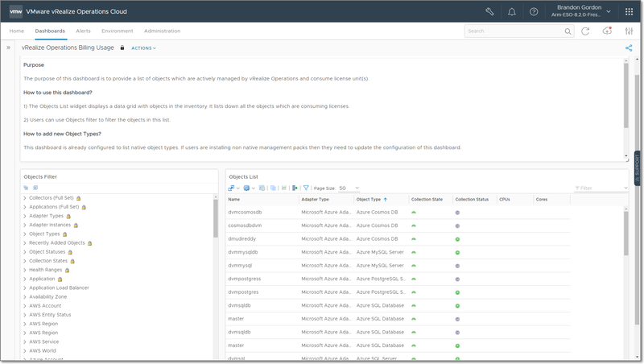Screen dimensions: 644x364
Task: Click the object detail icon in Objects List toolbar
Action: (x=262, y=188)
